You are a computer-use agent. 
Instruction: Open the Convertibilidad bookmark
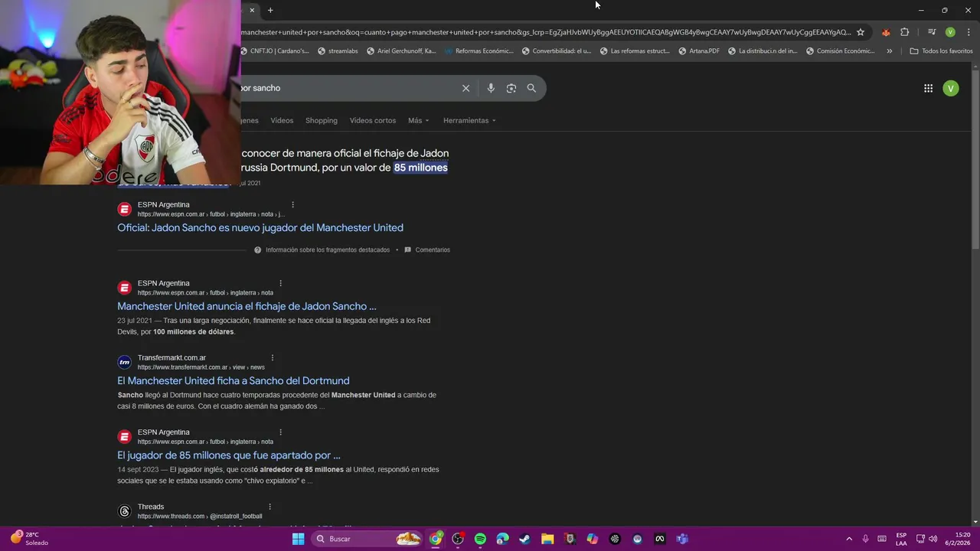557,51
